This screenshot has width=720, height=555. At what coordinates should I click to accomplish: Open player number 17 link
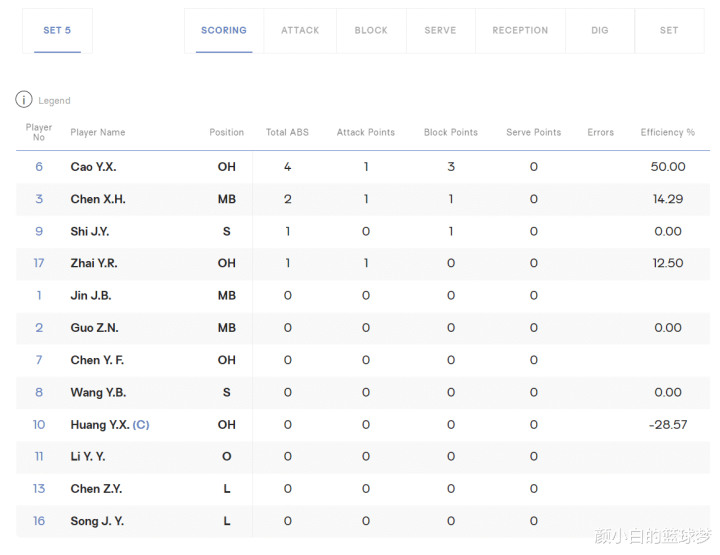(39, 263)
